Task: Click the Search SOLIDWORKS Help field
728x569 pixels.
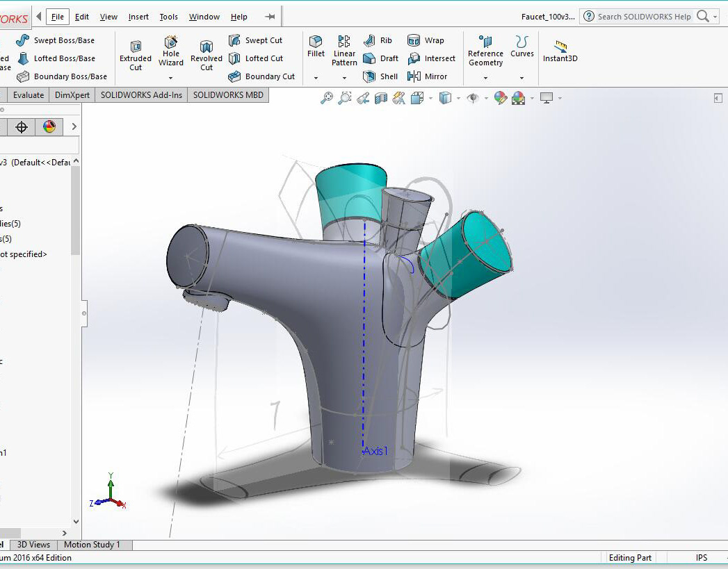Action: coord(644,17)
